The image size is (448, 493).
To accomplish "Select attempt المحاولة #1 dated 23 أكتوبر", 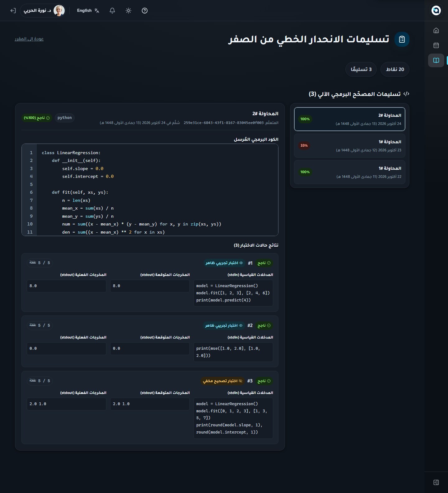I will [x=350, y=145].
